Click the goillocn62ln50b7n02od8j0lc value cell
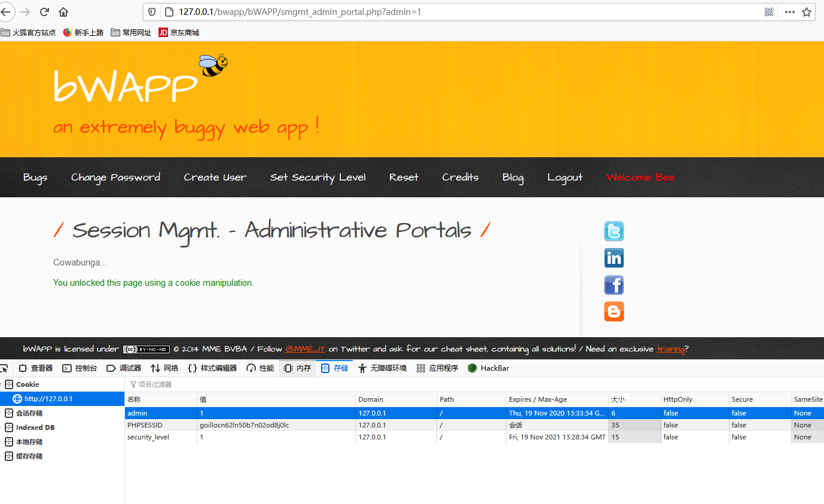This screenshot has width=824, height=504. pos(276,425)
